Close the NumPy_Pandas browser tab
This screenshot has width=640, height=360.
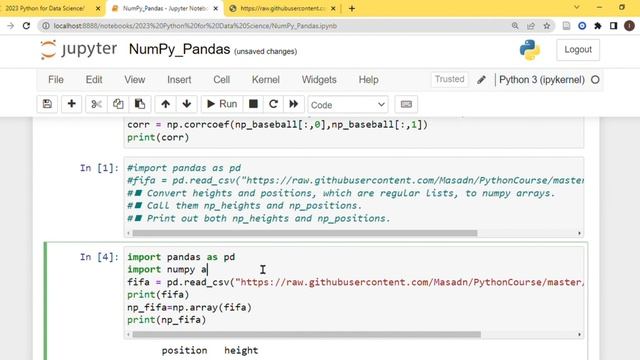(216, 8)
